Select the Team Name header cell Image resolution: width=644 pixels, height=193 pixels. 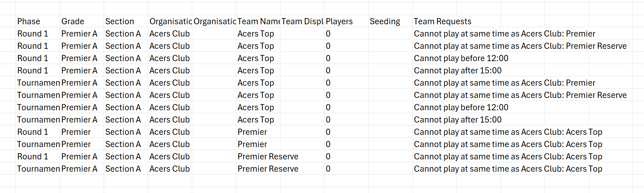point(258,21)
